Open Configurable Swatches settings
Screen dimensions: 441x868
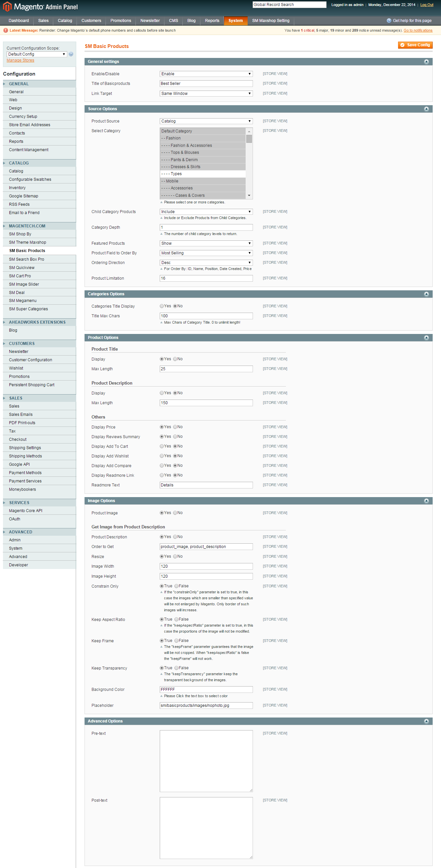point(30,179)
